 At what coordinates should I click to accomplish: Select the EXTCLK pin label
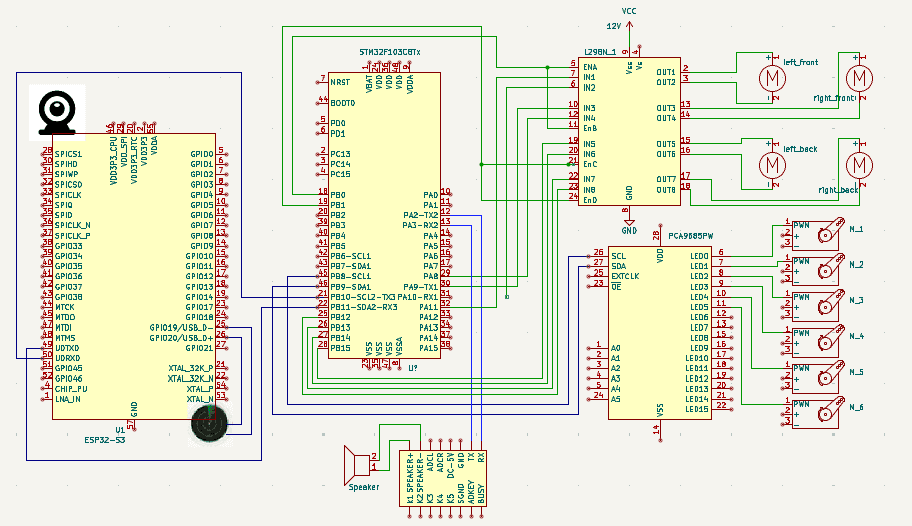[x=625, y=276]
